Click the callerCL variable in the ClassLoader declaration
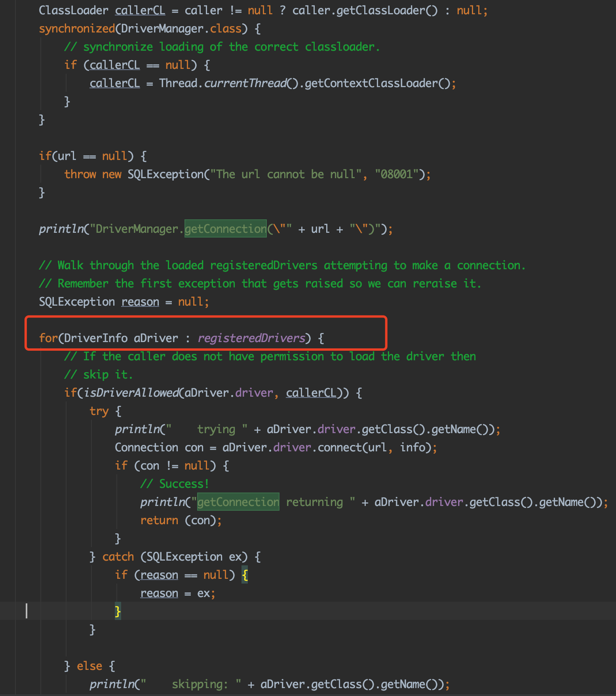 click(140, 10)
